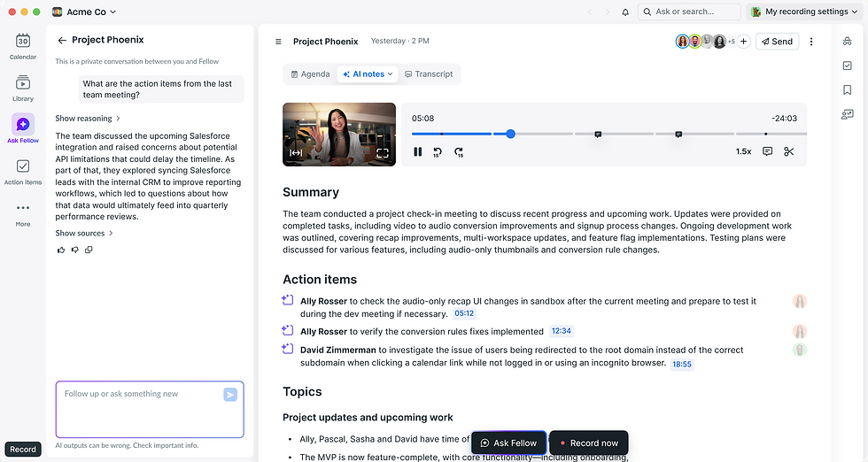The image size is (868, 462).
Task: Click the Record now button
Action: click(589, 443)
